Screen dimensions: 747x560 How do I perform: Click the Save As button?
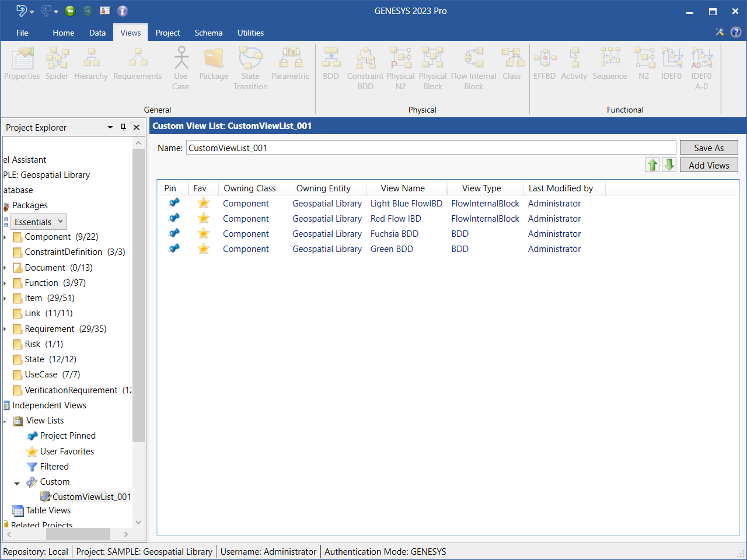[x=708, y=148]
